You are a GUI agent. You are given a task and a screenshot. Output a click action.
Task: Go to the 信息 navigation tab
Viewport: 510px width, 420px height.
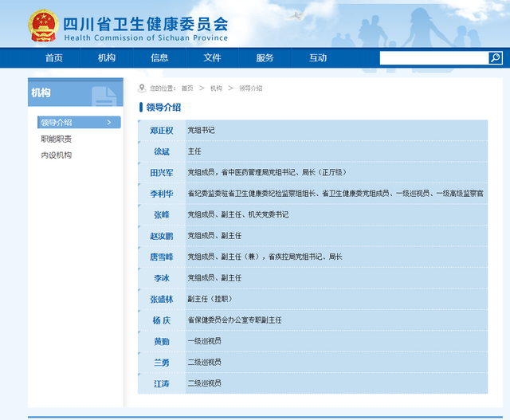click(159, 58)
